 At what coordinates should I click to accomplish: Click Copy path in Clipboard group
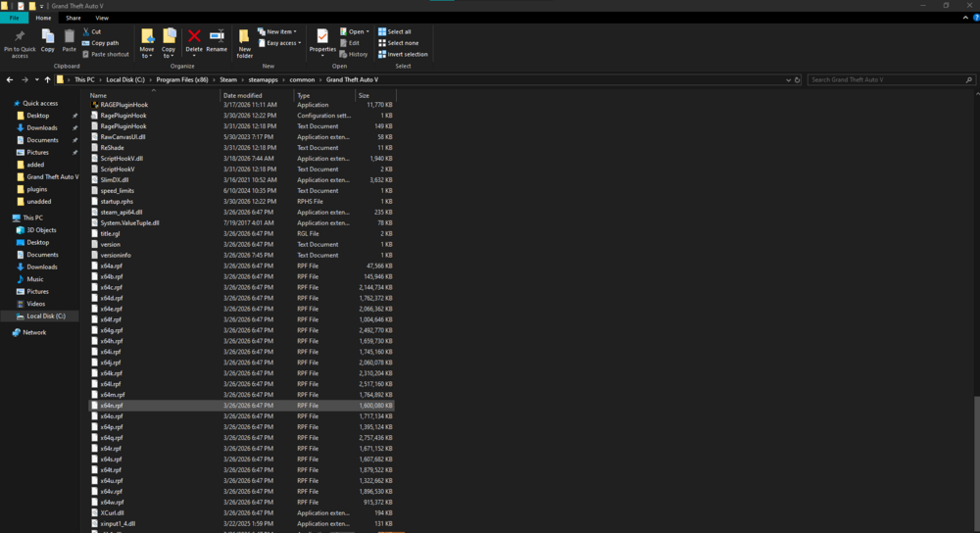[101, 43]
